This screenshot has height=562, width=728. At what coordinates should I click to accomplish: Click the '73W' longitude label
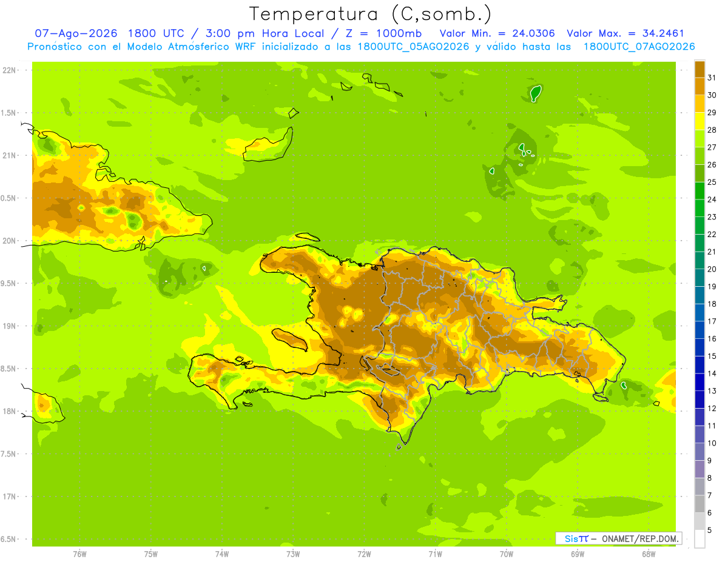coord(293,554)
